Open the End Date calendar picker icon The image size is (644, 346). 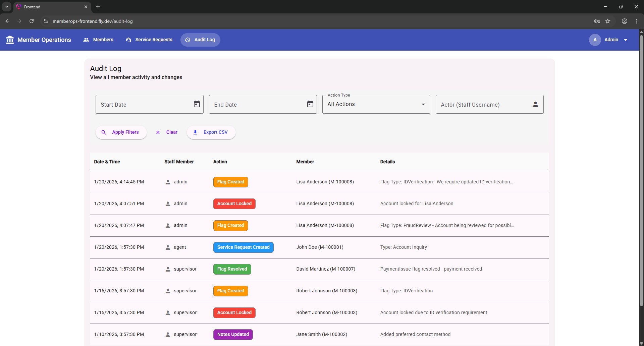pyautogui.click(x=310, y=104)
